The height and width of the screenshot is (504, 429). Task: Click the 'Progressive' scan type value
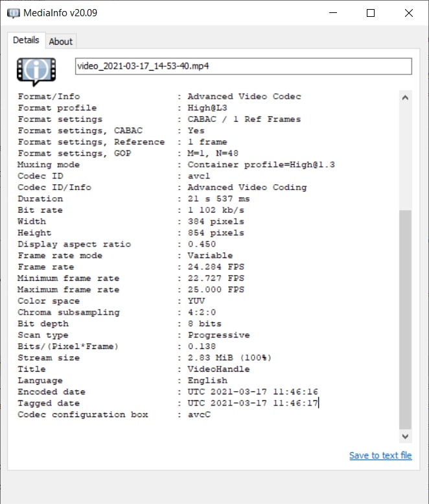tap(218, 335)
